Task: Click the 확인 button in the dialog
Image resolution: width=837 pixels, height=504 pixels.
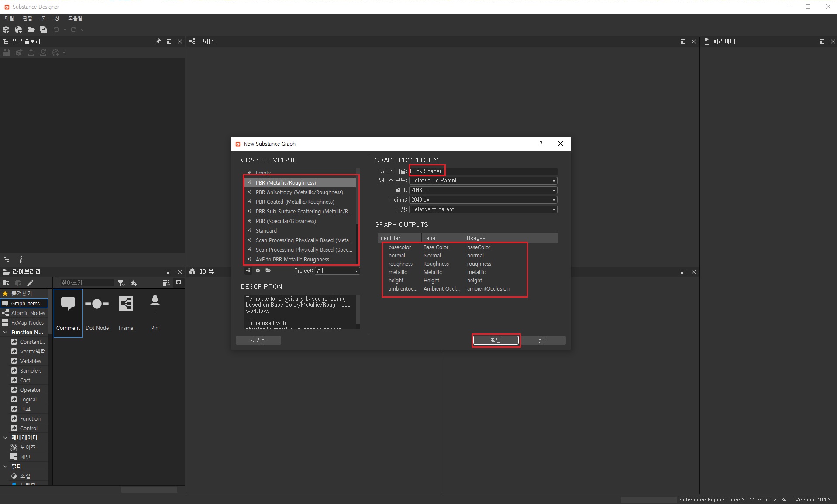Action: pos(496,340)
